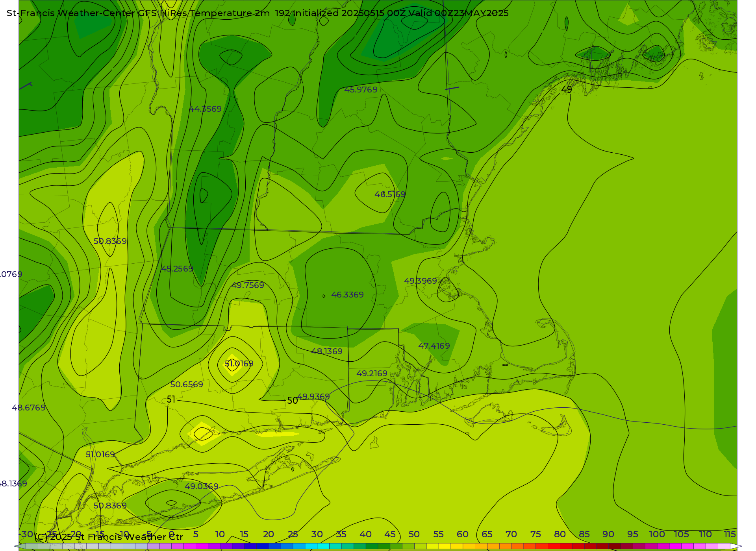756x551 pixels.
Task: Click the 49.0369 temperature label
Action: [x=202, y=486]
